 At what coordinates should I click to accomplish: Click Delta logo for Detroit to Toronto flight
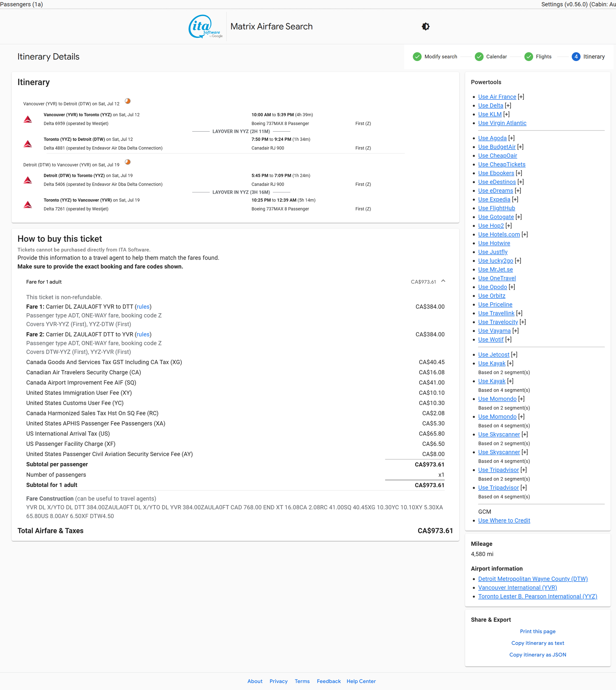pyautogui.click(x=28, y=180)
